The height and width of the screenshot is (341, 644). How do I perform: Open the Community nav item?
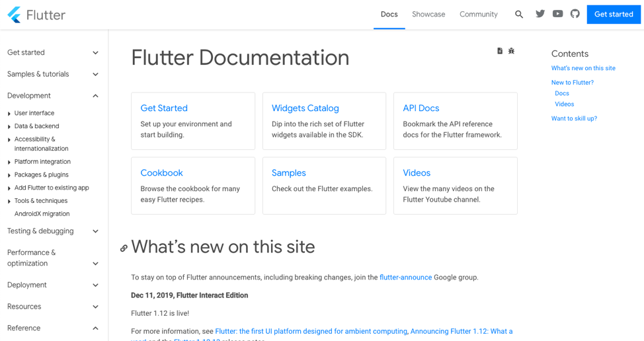(x=478, y=15)
